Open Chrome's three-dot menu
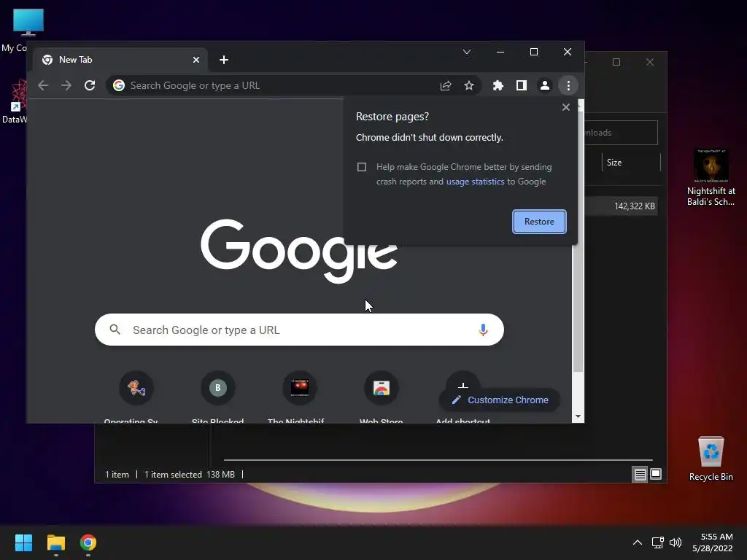Viewport: 747px width, 560px height. (568, 85)
